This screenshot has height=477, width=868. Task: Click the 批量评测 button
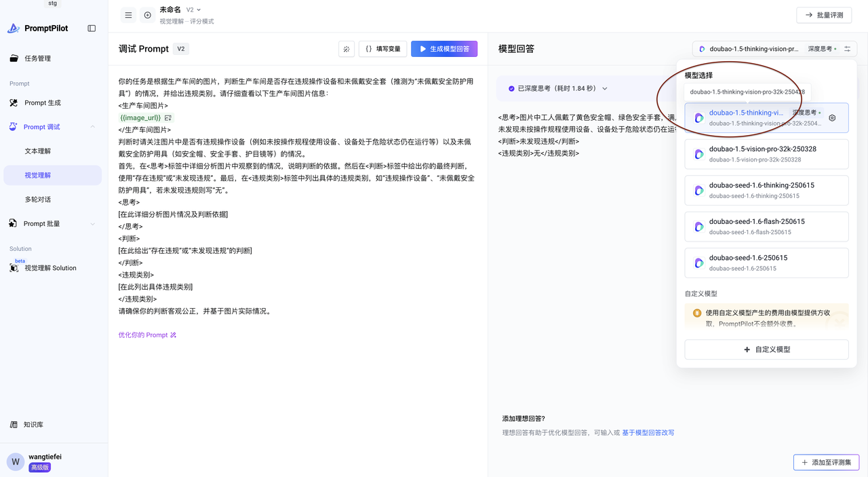click(x=824, y=15)
